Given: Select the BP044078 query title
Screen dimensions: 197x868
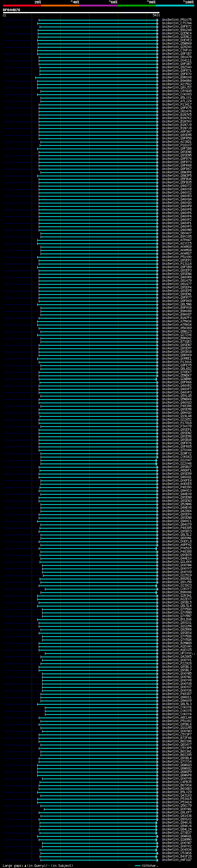Looking at the screenshot, I should pyautogui.click(x=11, y=10).
